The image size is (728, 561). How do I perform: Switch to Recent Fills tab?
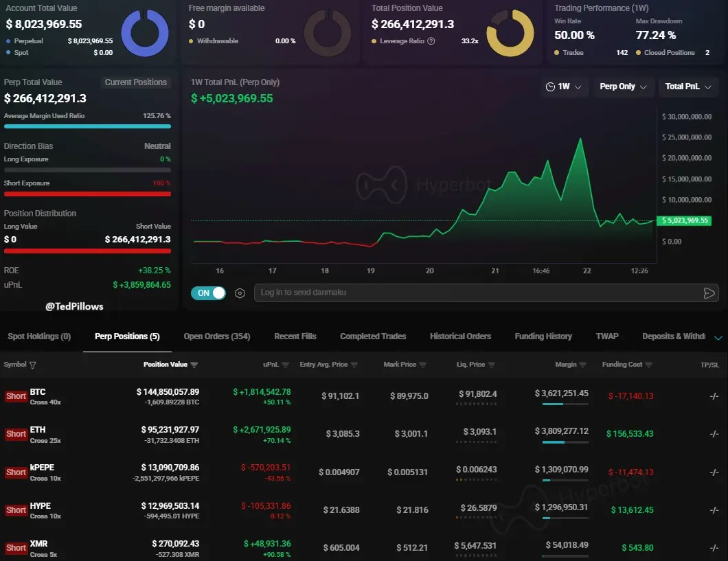click(x=295, y=336)
